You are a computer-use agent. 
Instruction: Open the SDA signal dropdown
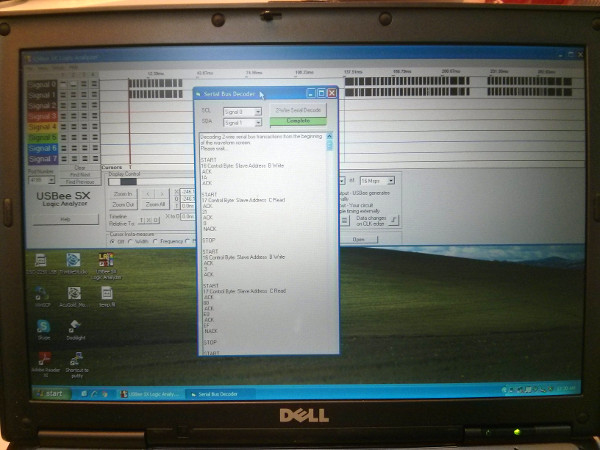257,123
